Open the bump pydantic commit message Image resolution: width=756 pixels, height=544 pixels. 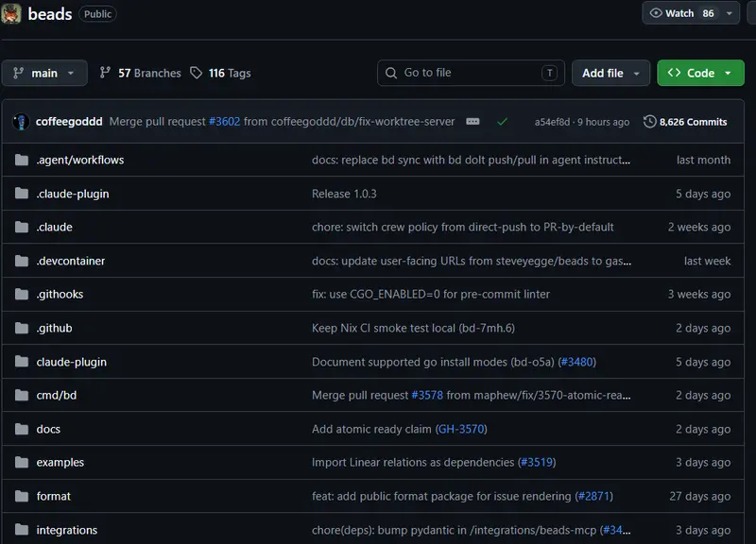(455, 530)
